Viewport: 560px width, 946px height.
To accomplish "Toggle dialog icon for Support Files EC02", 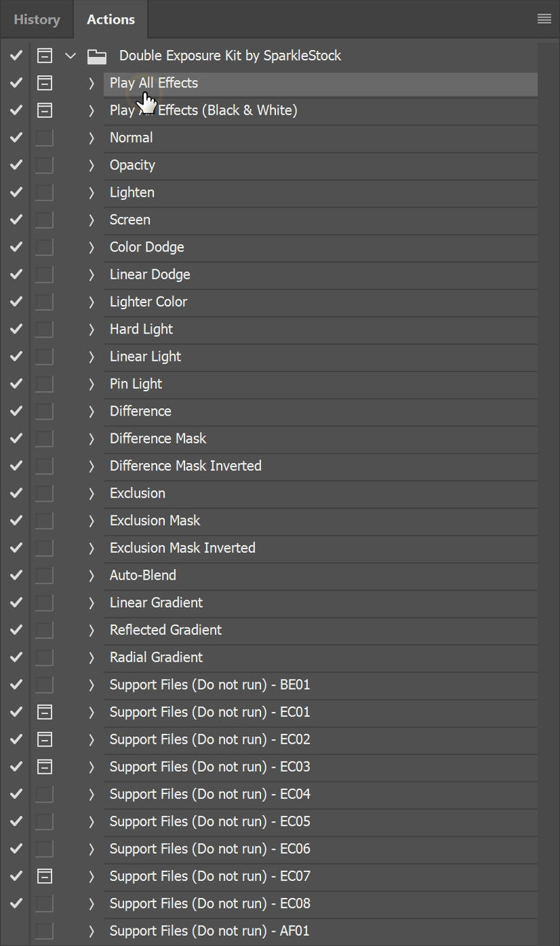I will pyautogui.click(x=44, y=739).
